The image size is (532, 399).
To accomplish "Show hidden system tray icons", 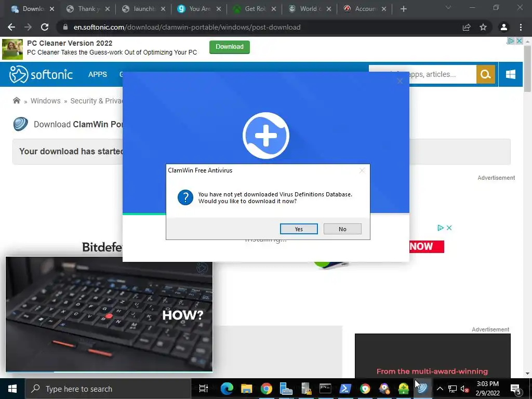I will point(440,389).
